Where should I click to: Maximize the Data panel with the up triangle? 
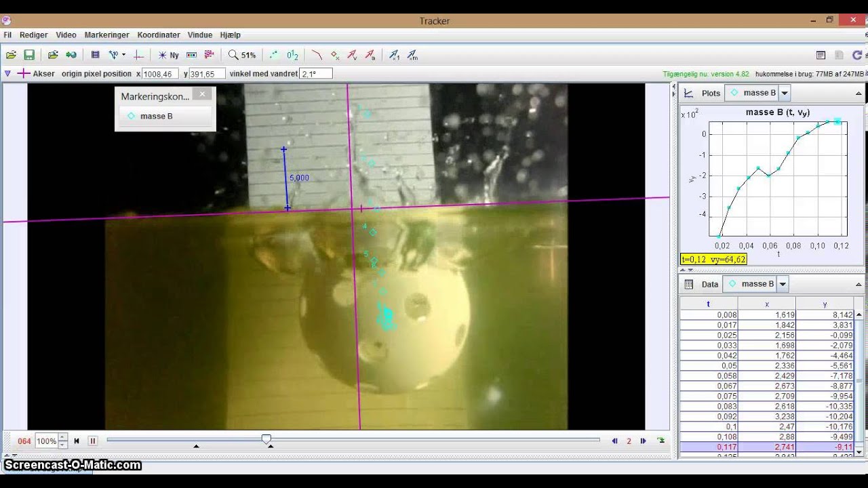click(x=859, y=285)
